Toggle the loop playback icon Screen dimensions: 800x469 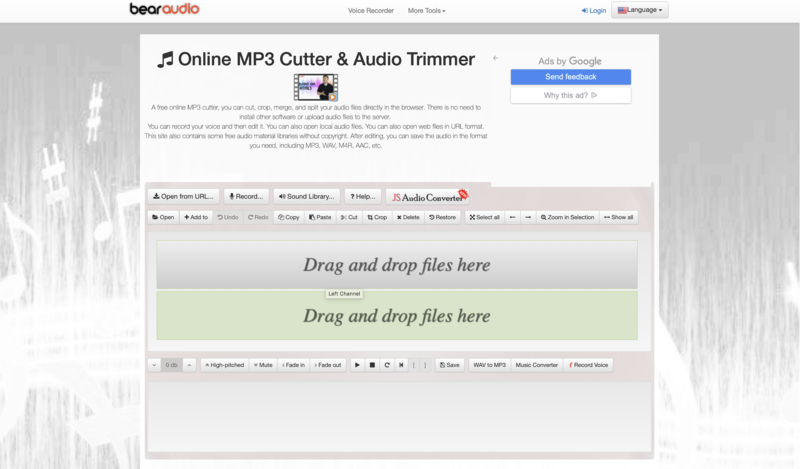click(386, 365)
